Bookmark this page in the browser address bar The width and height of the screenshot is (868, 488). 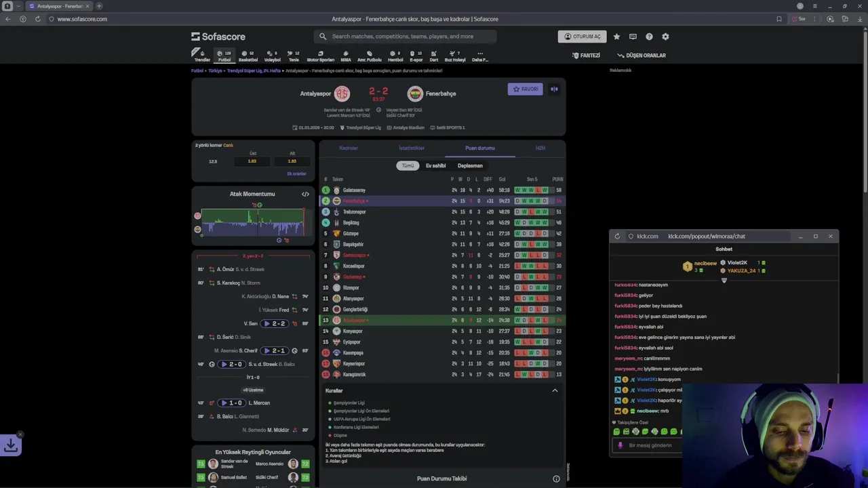(x=779, y=19)
